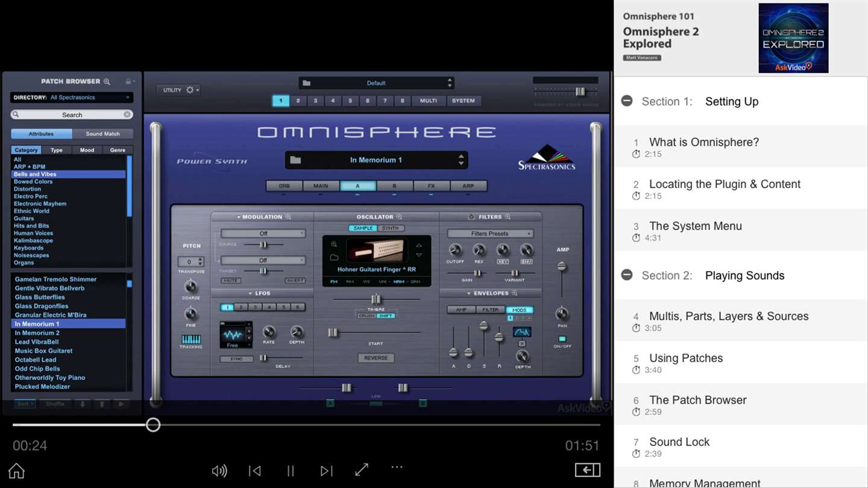Open the modulation Source Off dropdown

(x=263, y=234)
